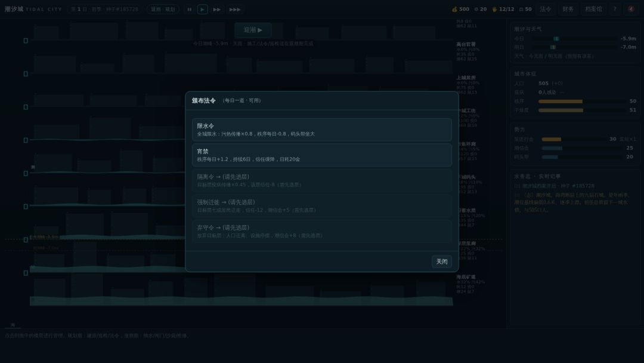Select the 隔离令 quarantine decree option
The width and height of the screenshot is (644, 363).
click(322, 180)
